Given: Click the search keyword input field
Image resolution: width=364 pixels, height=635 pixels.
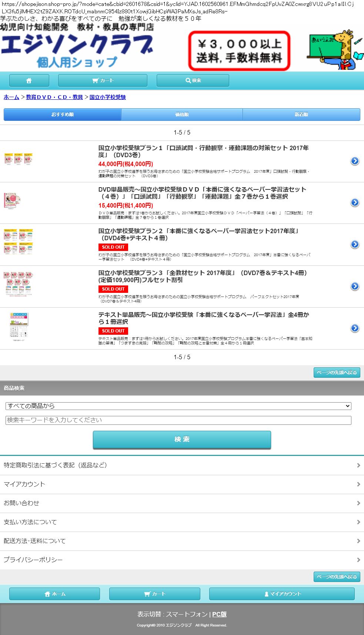Looking at the screenshot, I should point(178,420).
